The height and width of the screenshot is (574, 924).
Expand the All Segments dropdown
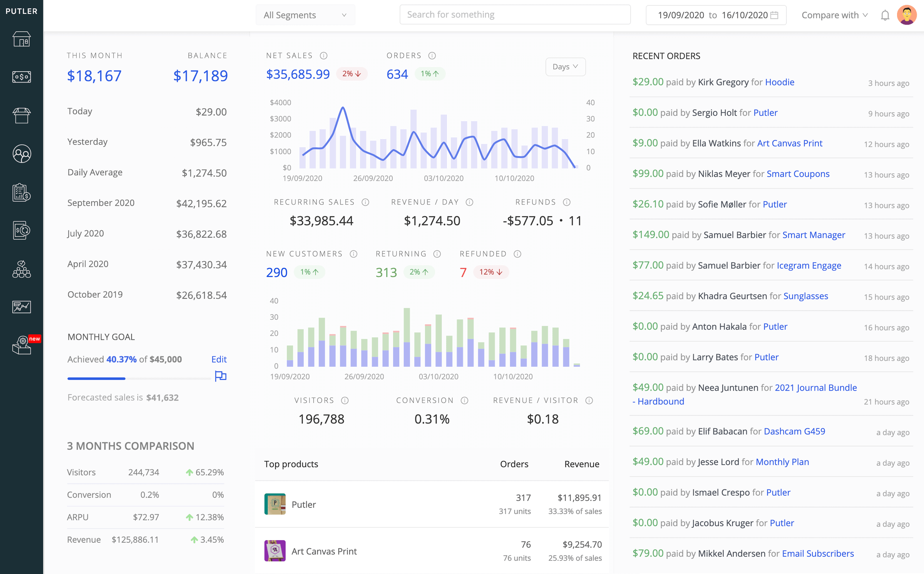[305, 15]
